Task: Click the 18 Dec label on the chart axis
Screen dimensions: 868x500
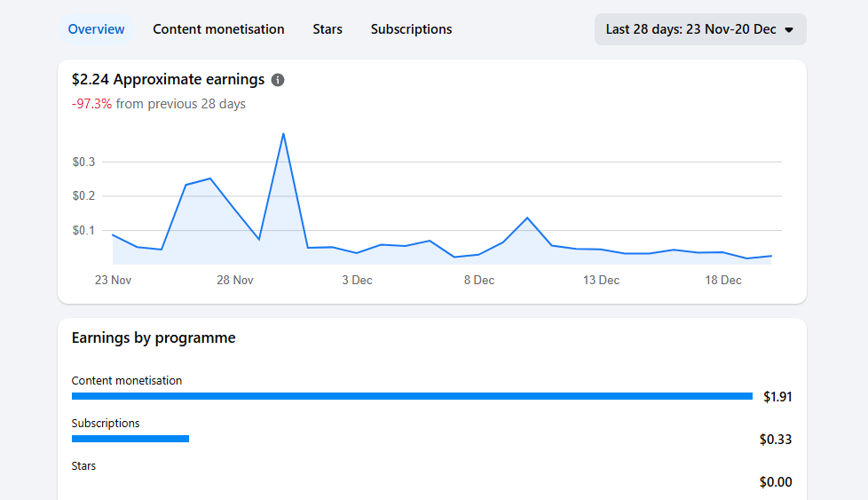Action: [x=722, y=280]
